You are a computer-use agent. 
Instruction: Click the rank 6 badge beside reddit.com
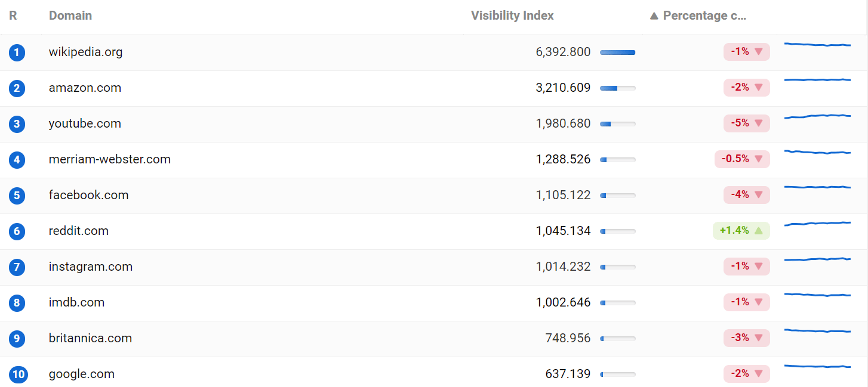tap(17, 231)
